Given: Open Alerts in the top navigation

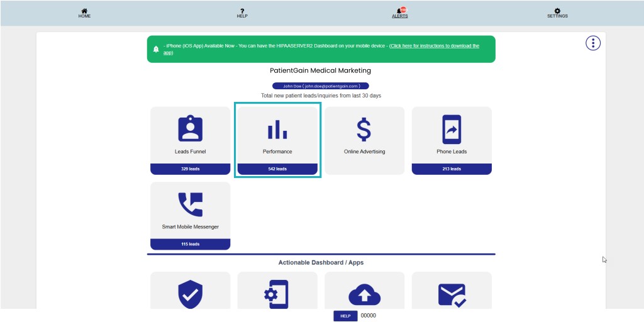Looking at the screenshot, I should click(400, 13).
